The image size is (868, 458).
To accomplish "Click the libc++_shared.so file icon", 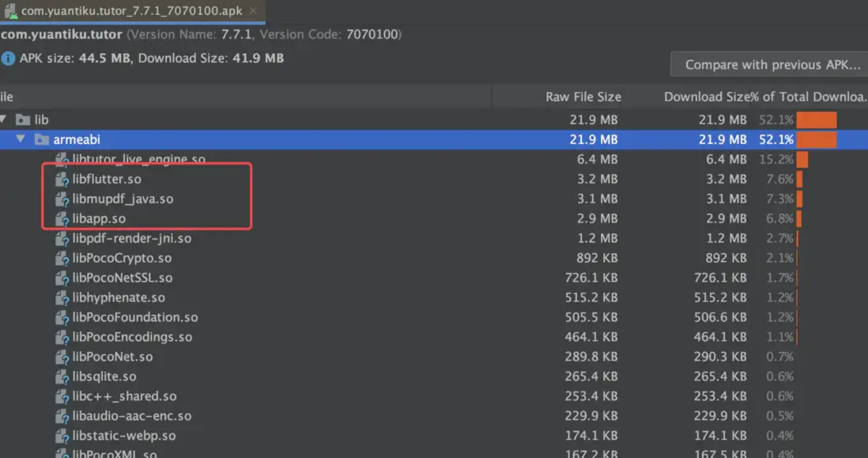I will (62, 396).
